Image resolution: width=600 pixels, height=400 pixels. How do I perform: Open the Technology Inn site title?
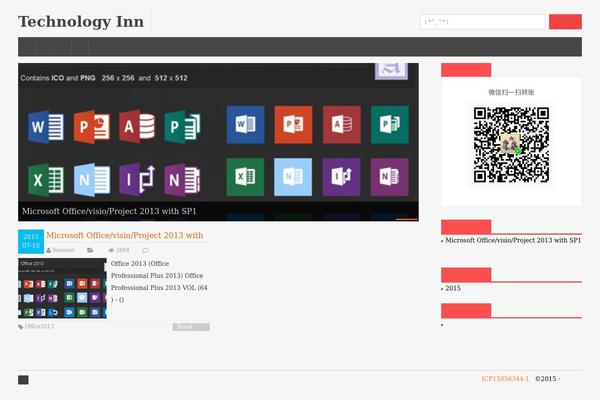tap(81, 22)
